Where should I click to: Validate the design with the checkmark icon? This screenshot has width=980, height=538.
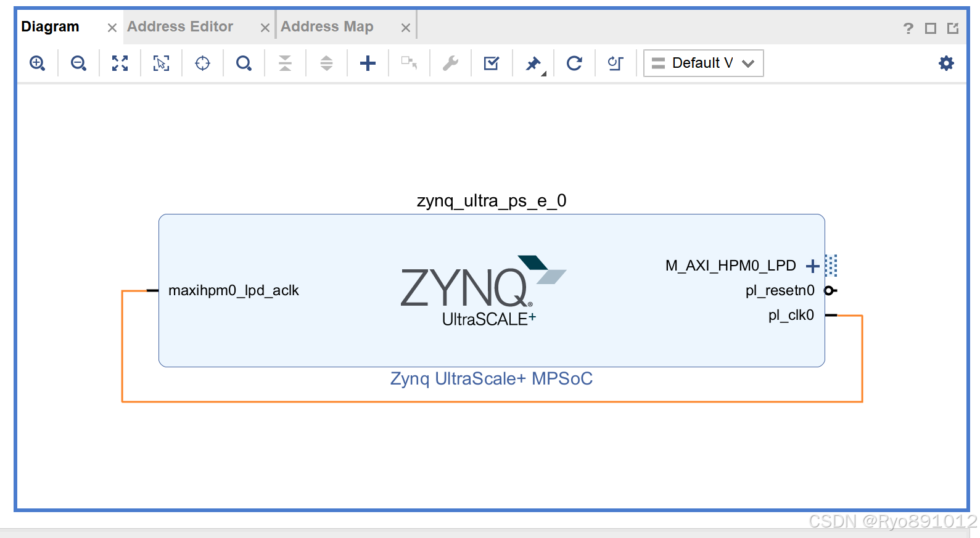point(492,63)
